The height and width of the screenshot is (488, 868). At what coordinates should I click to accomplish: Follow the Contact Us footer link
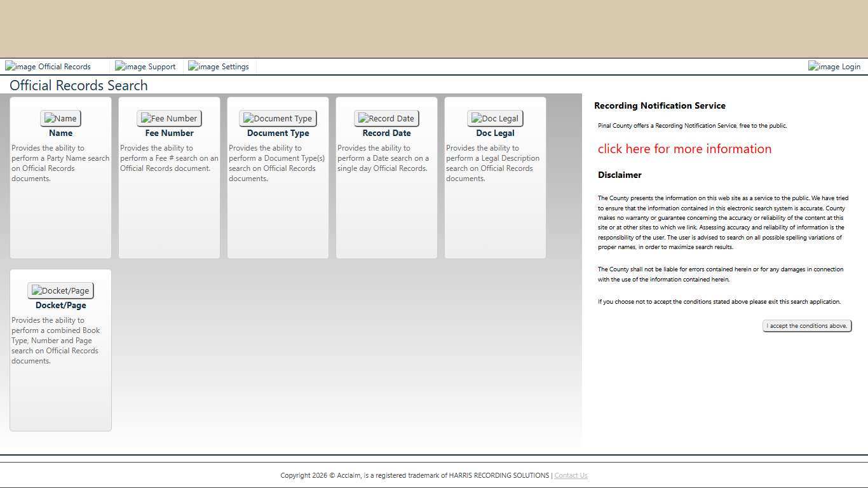click(571, 475)
